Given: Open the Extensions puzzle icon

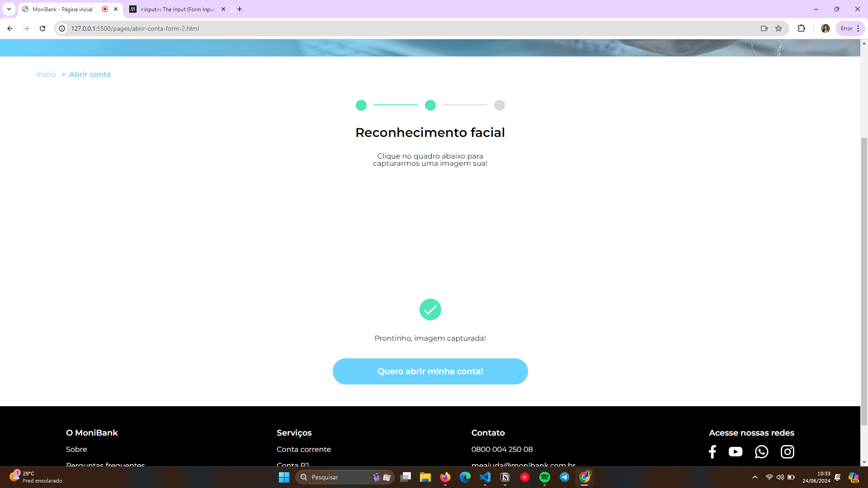Looking at the screenshot, I should coord(801,28).
